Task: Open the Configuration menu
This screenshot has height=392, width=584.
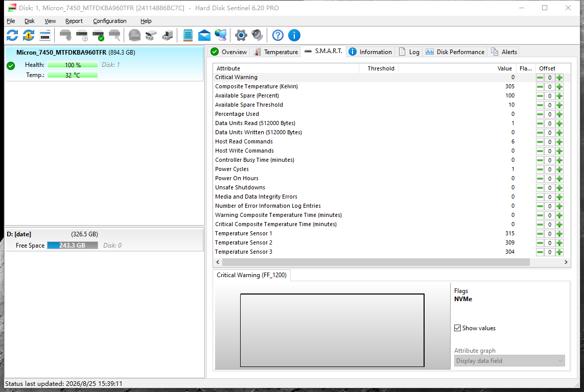Action: pos(109,21)
